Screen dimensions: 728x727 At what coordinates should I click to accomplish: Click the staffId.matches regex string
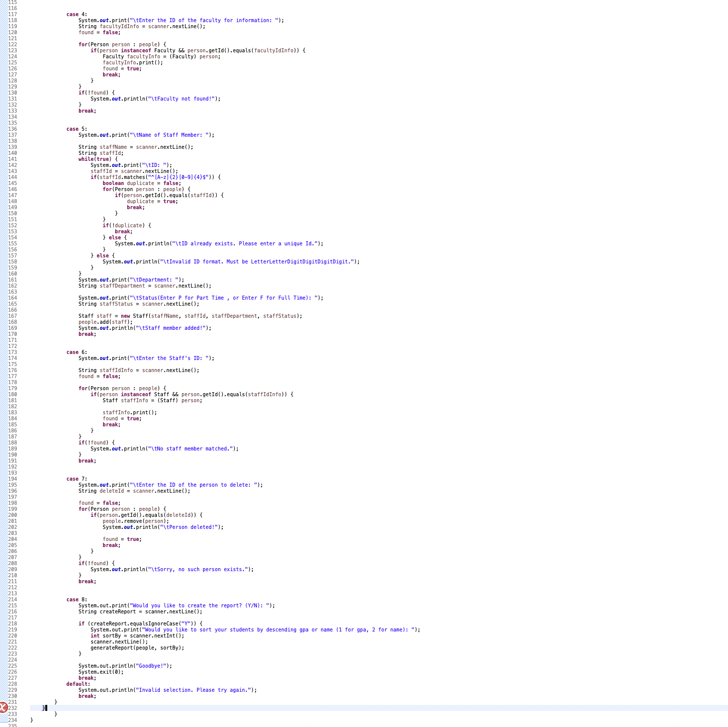[x=176, y=177]
